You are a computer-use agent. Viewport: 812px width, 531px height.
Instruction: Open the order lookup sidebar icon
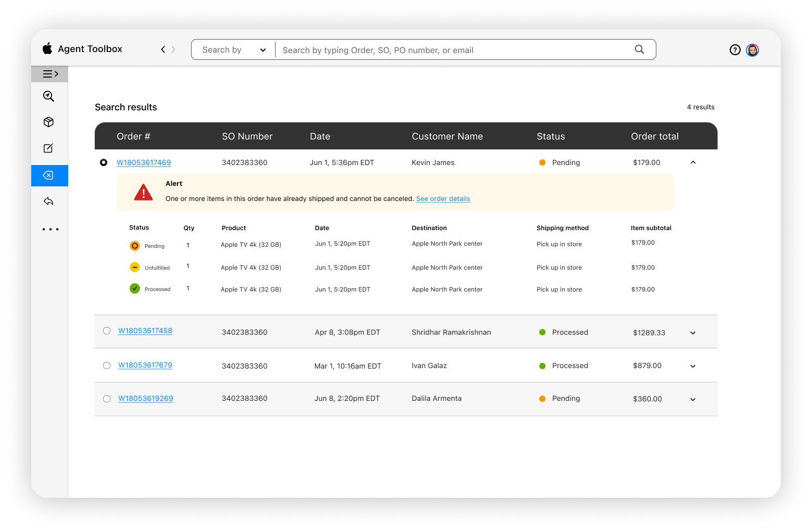[48, 96]
